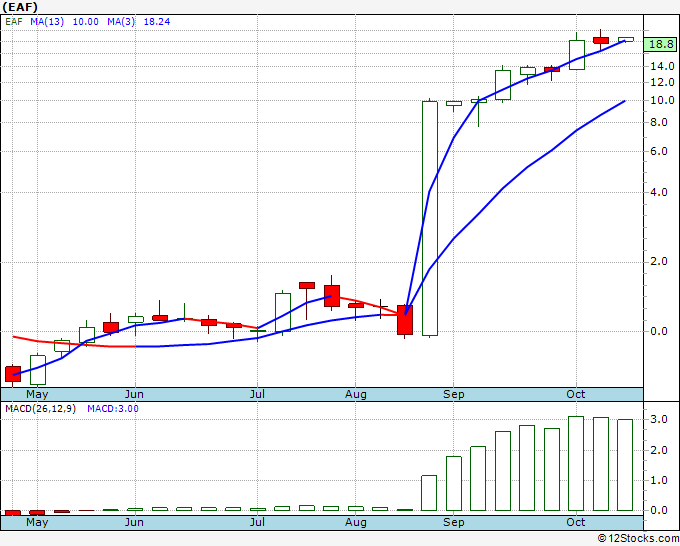Click the May marker on MACD timeline
680x546 pixels.
tap(37, 522)
